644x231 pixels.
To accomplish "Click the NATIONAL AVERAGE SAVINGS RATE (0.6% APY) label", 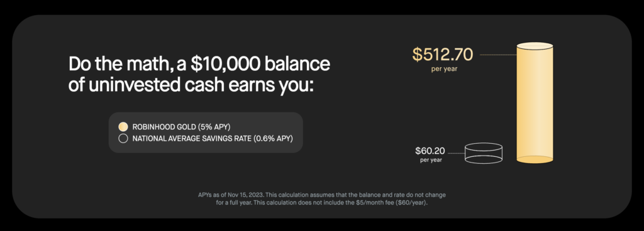I will [213, 139].
